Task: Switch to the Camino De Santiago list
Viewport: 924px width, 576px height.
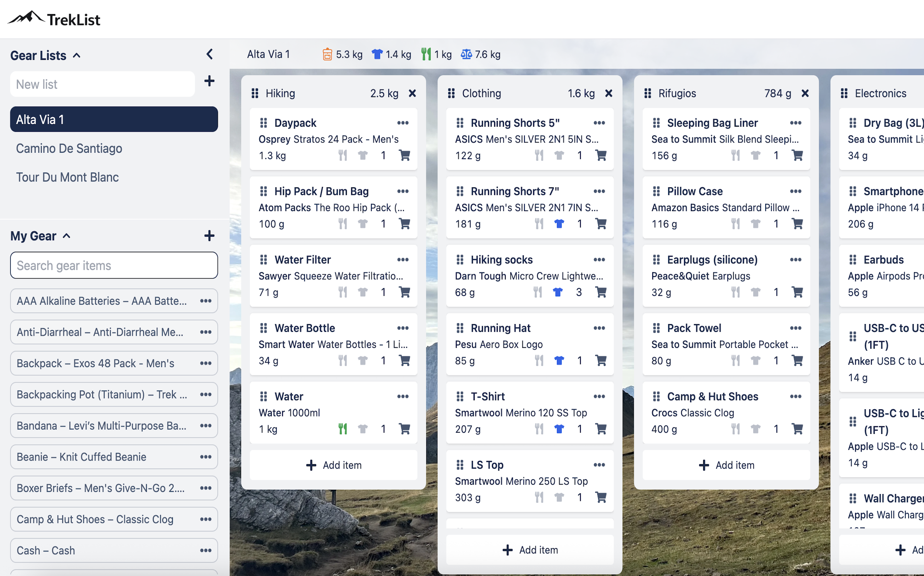Action: [69, 148]
